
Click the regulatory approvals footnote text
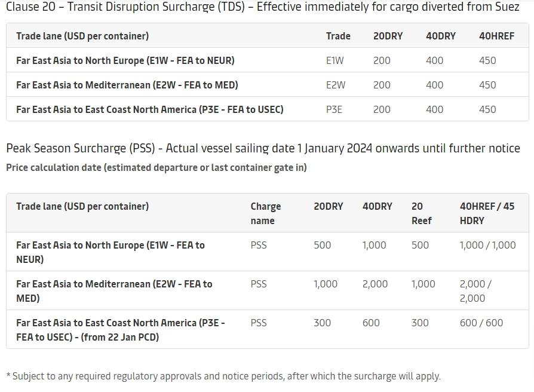223,376
